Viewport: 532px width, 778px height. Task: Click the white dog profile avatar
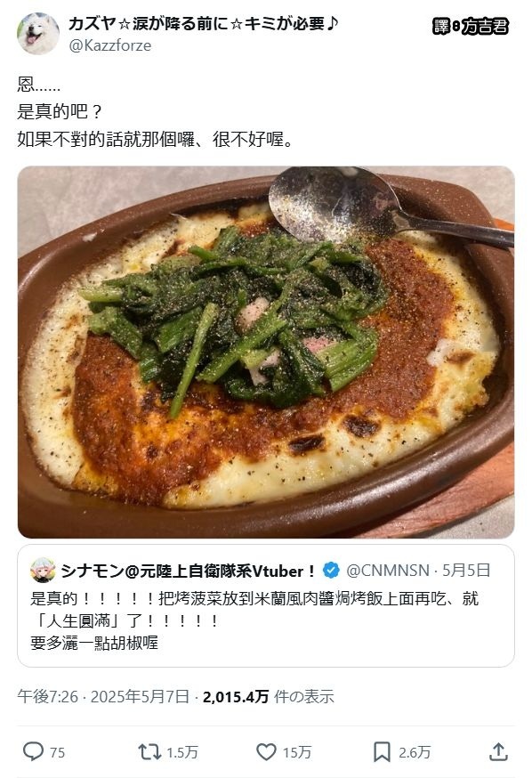(x=38, y=33)
